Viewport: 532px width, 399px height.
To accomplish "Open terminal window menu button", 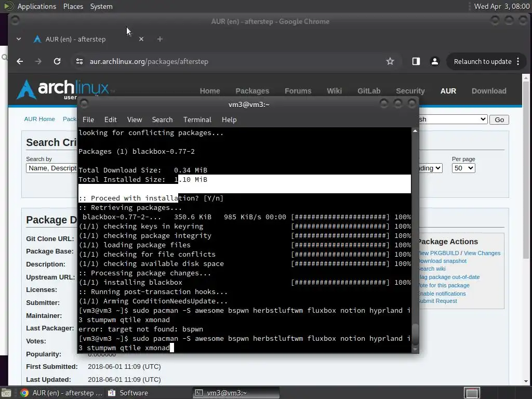I will pos(84,104).
